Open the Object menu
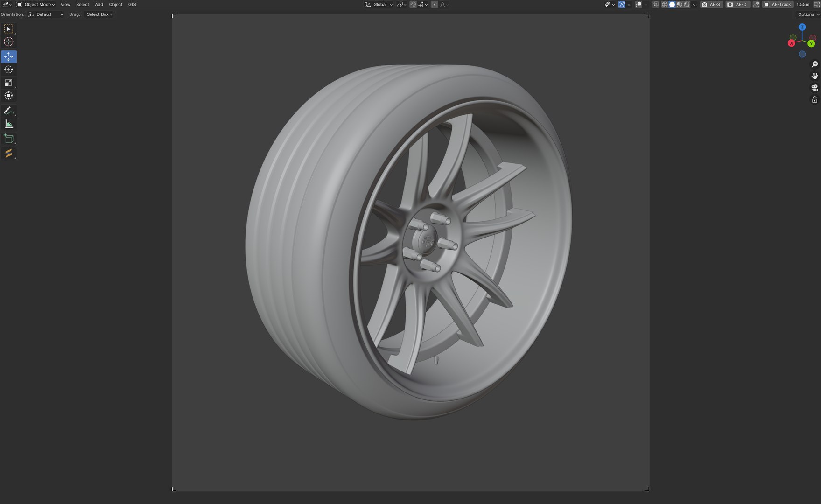Viewport: 821px width, 504px height. point(116,5)
